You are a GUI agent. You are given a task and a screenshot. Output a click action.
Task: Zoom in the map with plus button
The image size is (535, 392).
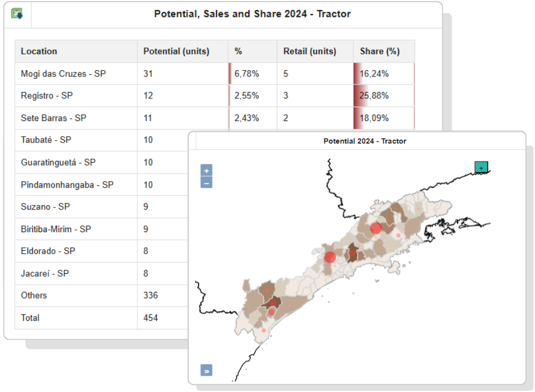click(x=206, y=170)
